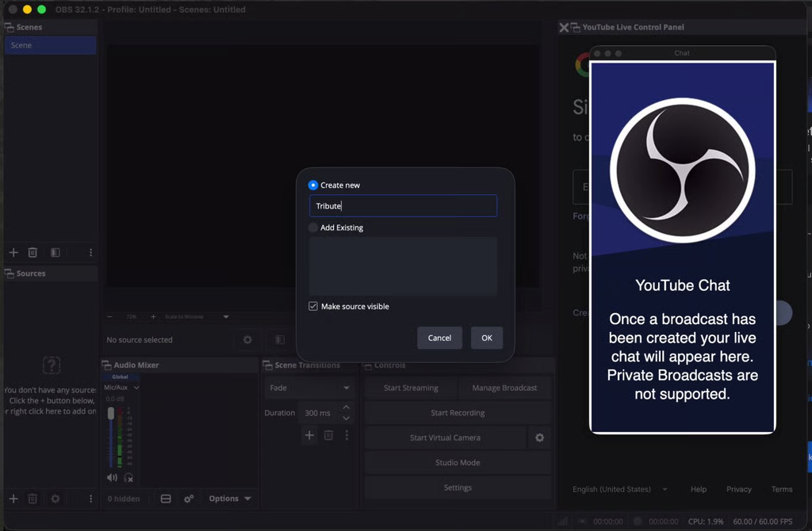This screenshot has height=531, width=812.
Task: Remove scene transition with trash icon
Action: click(328, 435)
